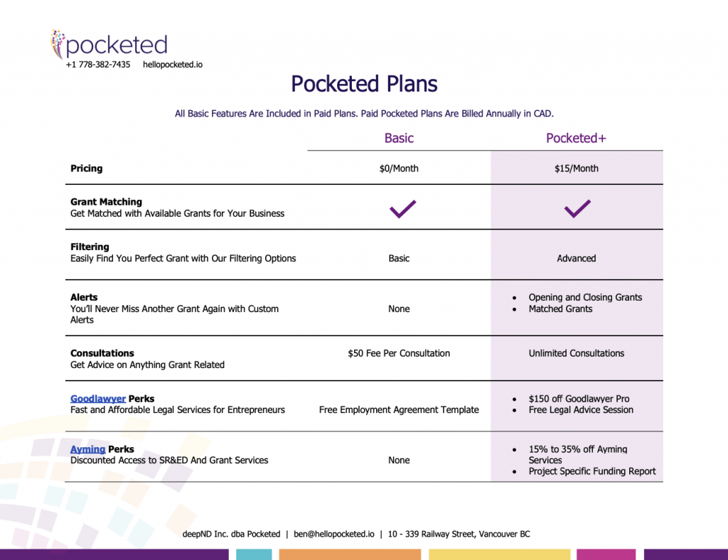Click the Pocketed+ plan purple checkmark
Image resolution: width=728 pixels, height=560 pixels.
click(577, 209)
